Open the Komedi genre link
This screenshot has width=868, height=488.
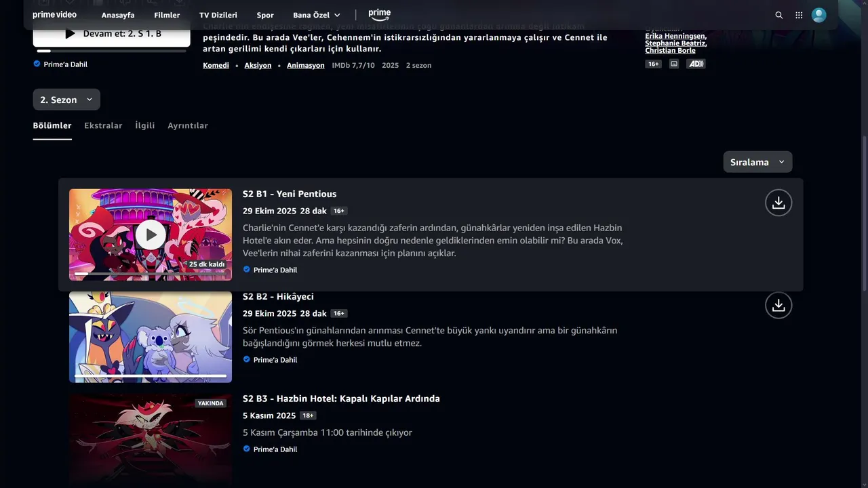pos(216,65)
